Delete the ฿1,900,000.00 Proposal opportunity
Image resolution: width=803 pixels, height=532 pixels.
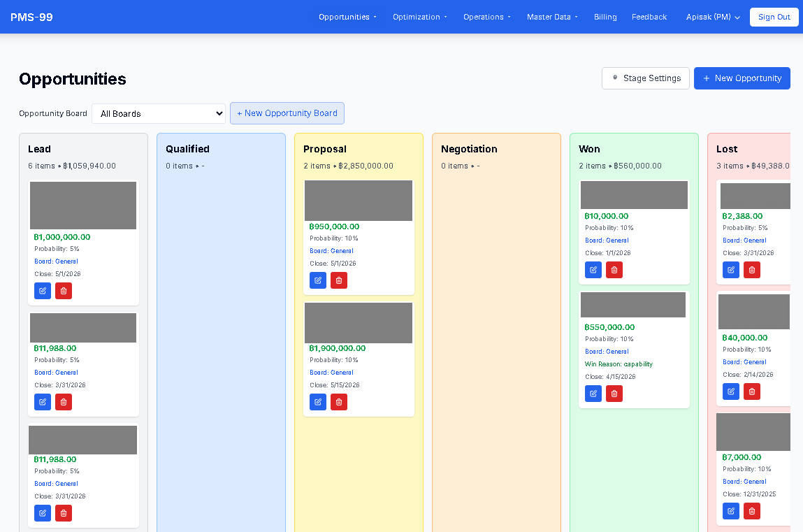pyautogui.click(x=339, y=401)
